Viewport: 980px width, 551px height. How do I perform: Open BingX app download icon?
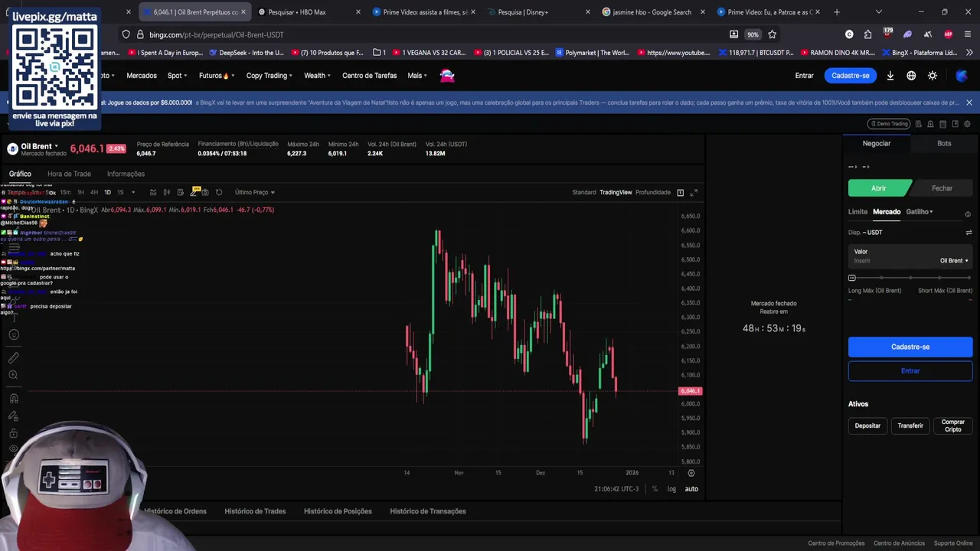[890, 76]
